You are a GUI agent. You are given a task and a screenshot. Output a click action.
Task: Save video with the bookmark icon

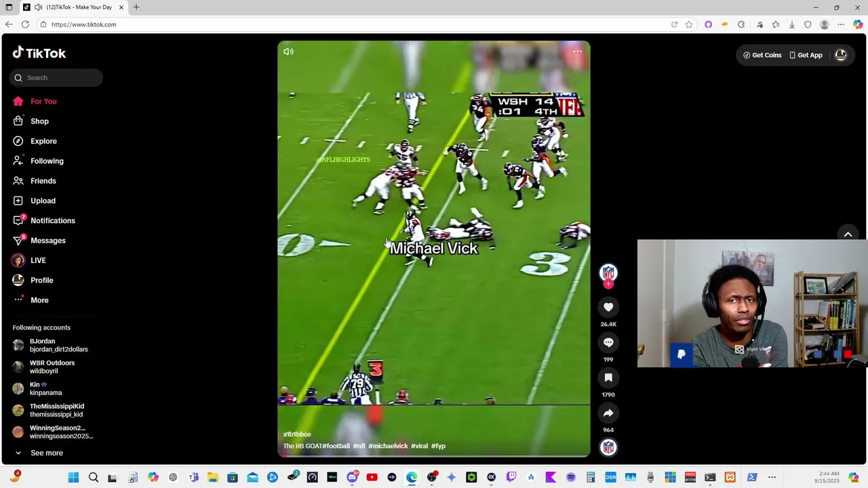(x=608, y=378)
